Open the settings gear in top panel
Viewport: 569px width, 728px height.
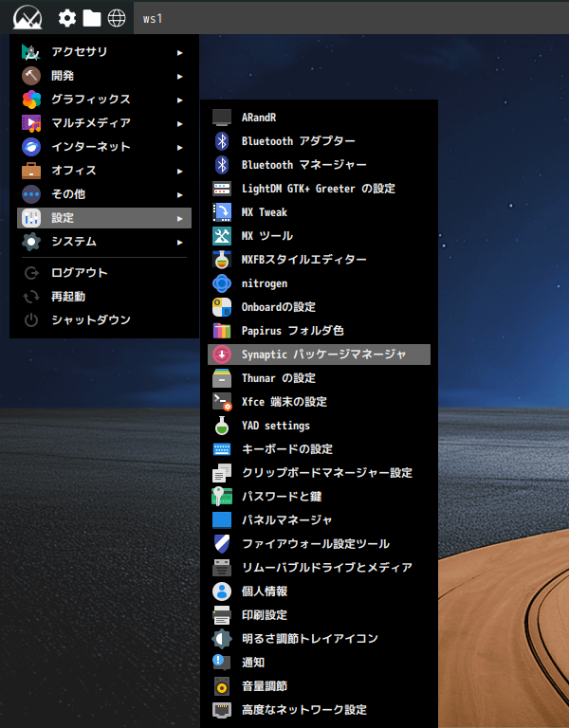click(67, 18)
